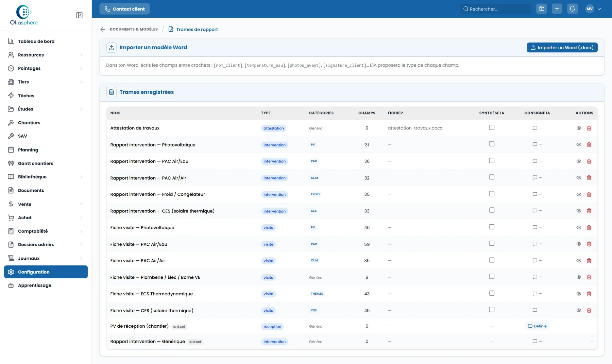Go to Chantiers in the sidebar
Image resolution: width=612 pixels, height=364 pixels.
(46, 123)
